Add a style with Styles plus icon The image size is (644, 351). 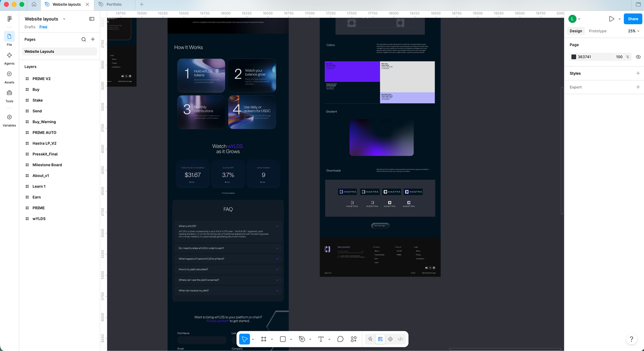[x=638, y=73]
